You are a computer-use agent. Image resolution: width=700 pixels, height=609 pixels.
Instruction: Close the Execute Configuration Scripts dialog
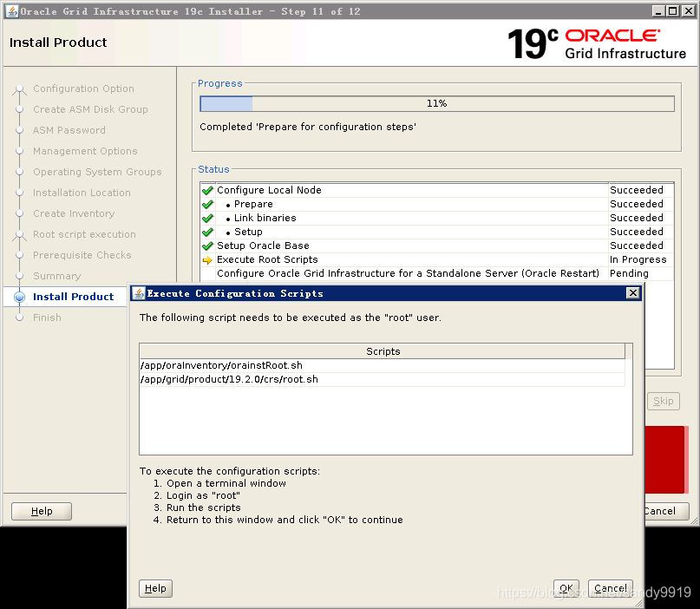point(632,293)
